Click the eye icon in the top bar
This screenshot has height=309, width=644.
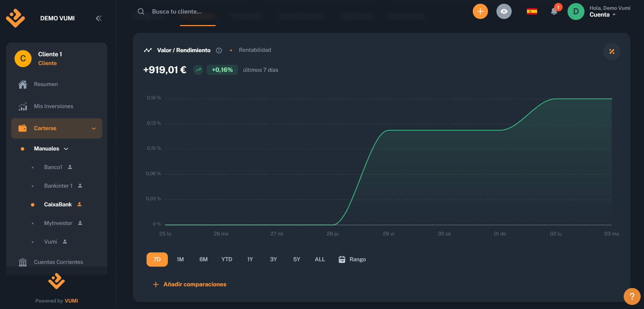click(x=504, y=11)
